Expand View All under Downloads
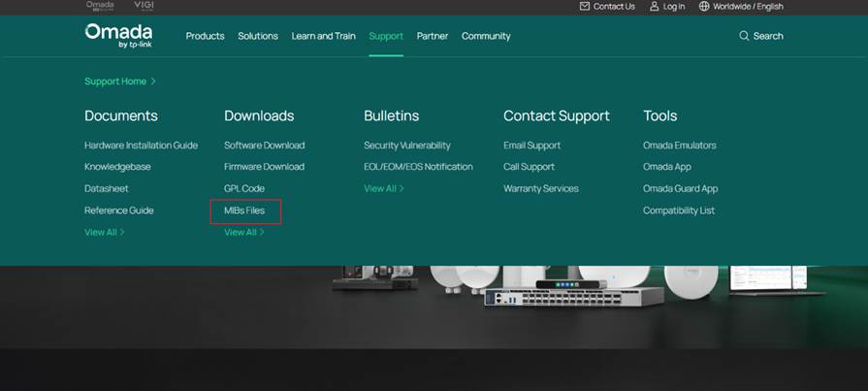The height and width of the screenshot is (391, 868). coord(261,233)
